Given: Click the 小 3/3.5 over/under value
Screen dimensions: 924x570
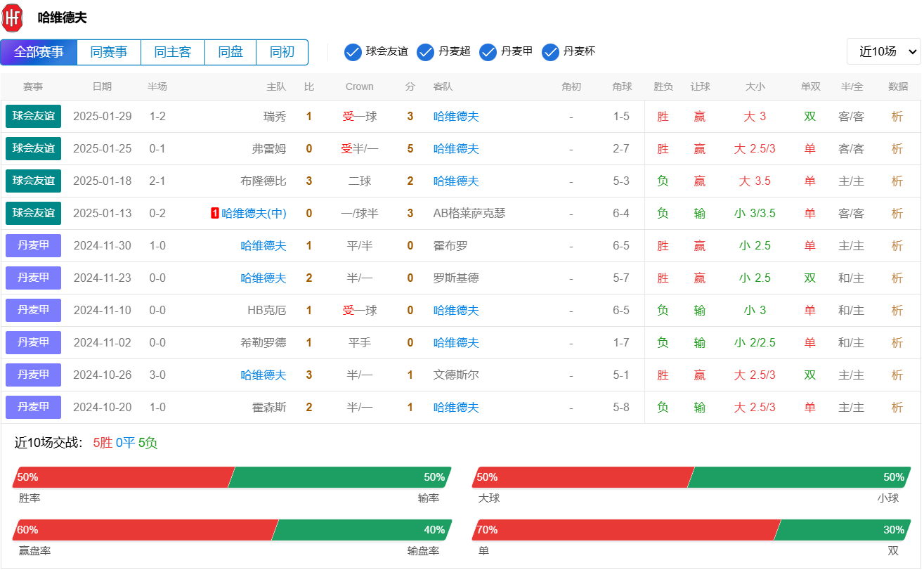Looking at the screenshot, I should coord(755,213).
